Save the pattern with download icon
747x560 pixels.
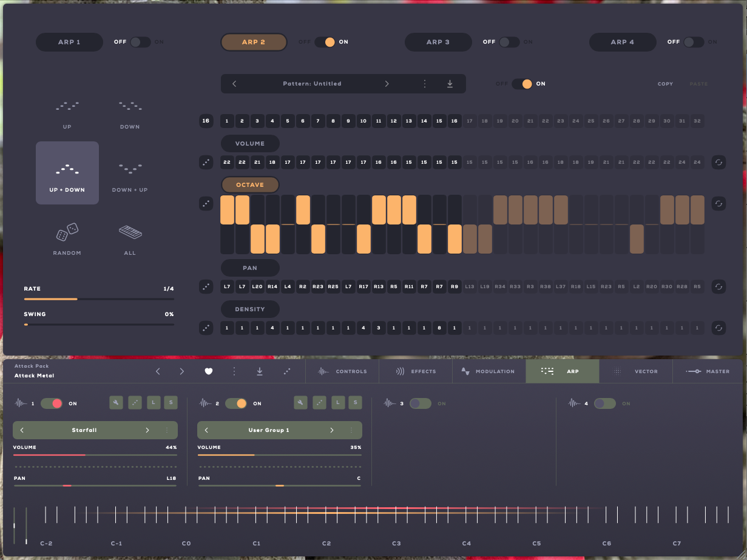[450, 84]
